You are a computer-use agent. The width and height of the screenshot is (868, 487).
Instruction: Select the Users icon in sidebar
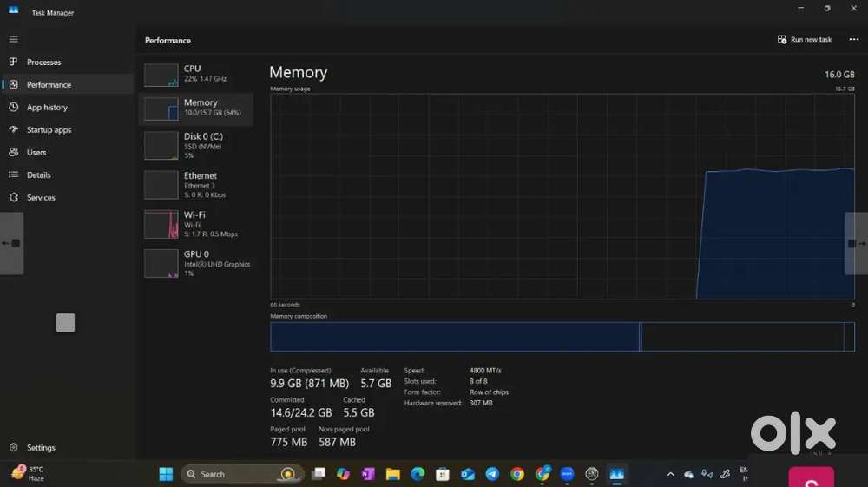coord(13,153)
